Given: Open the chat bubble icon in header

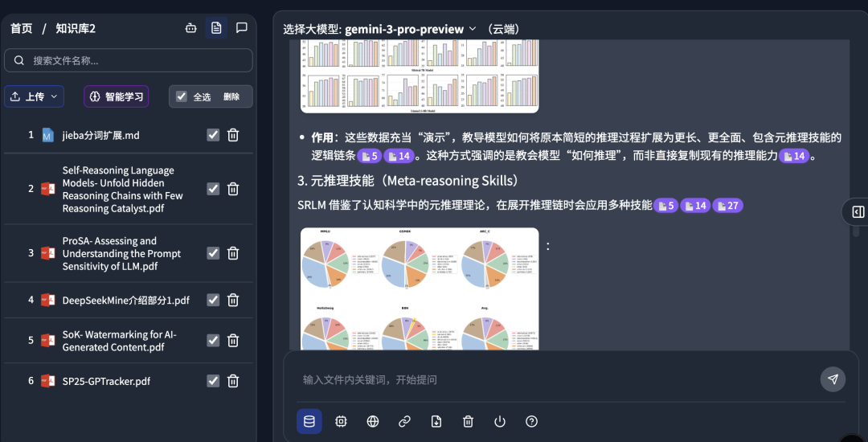Looking at the screenshot, I should coord(242,28).
